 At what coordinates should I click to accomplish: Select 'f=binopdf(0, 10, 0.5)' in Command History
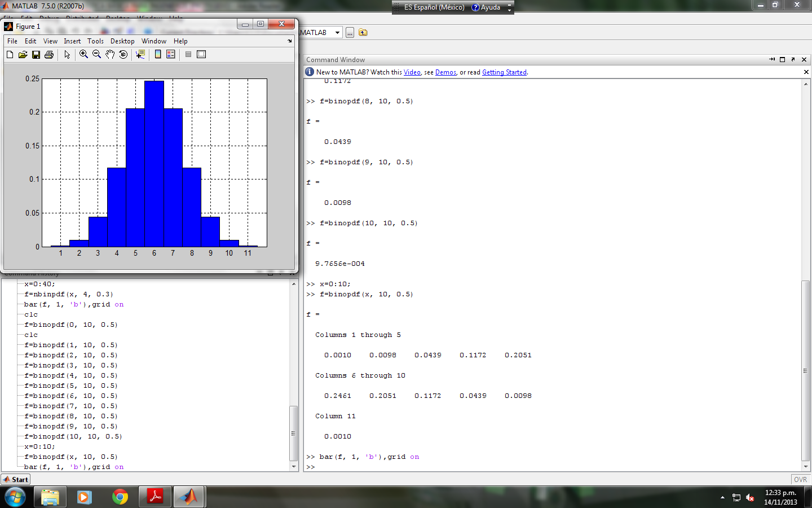click(x=71, y=325)
